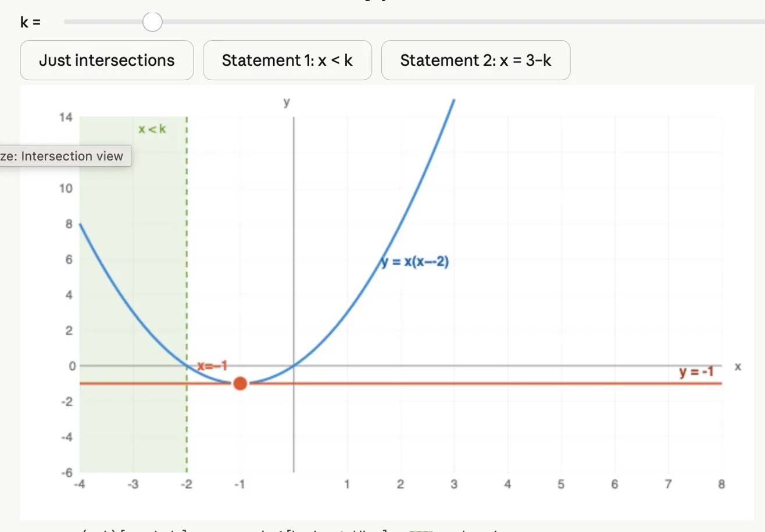The height and width of the screenshot is (532, 765).
Task: Click the x-axis tick label "8"
Action: pos(721,484)
